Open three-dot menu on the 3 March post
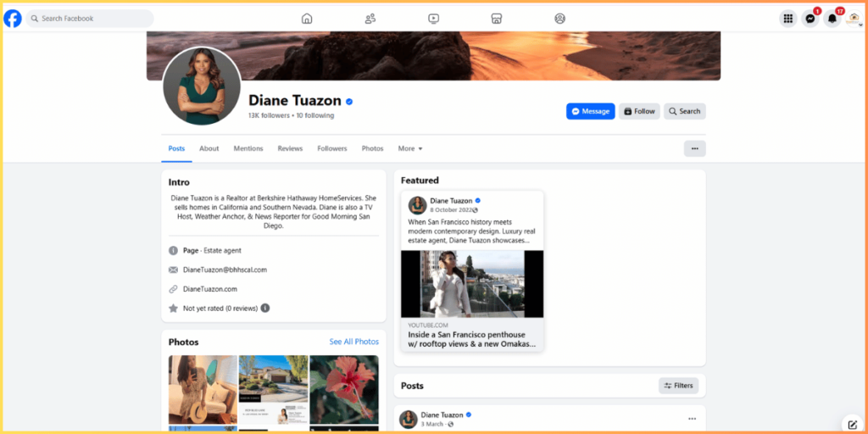The height and width of the screenshot is (434, 868). 692,419
